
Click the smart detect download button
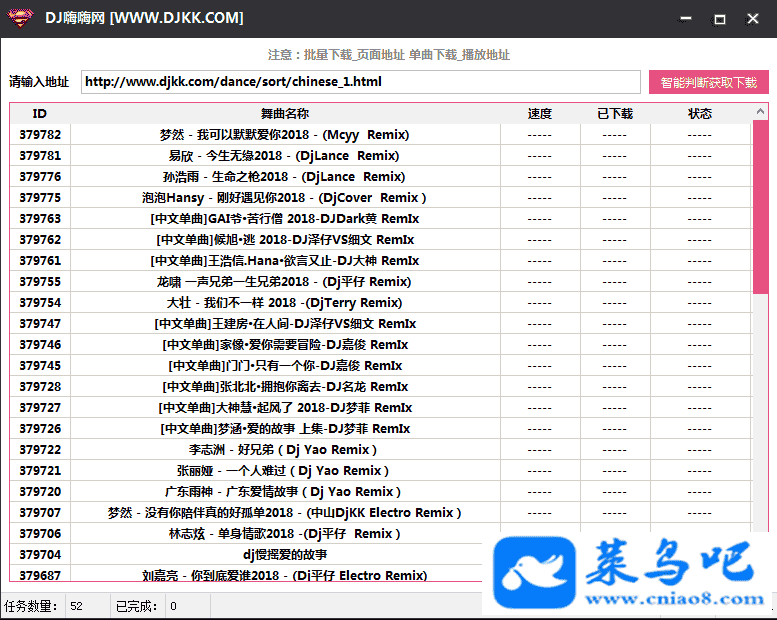[708, 82]
